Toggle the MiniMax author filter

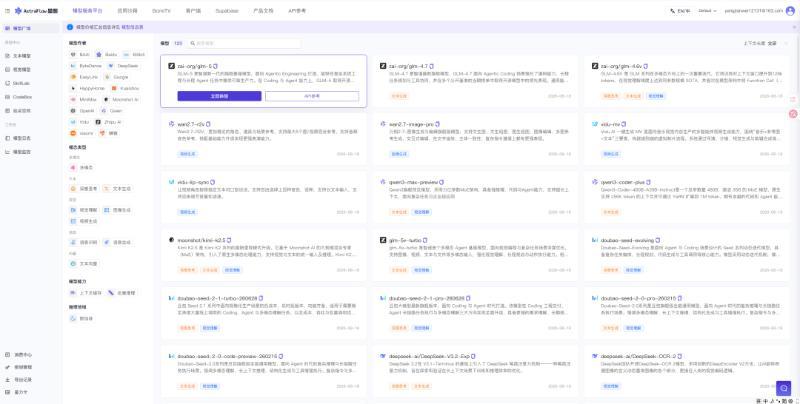coord(84,99)
